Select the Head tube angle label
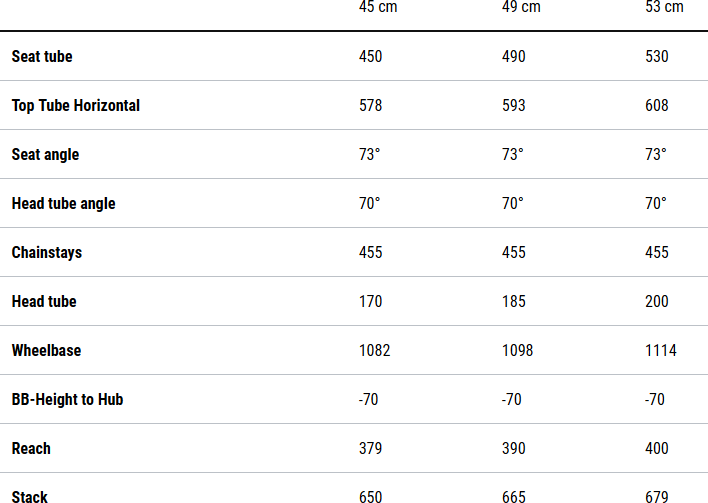The height and width of the screenshot is (503, 708). tap(63, 204)
